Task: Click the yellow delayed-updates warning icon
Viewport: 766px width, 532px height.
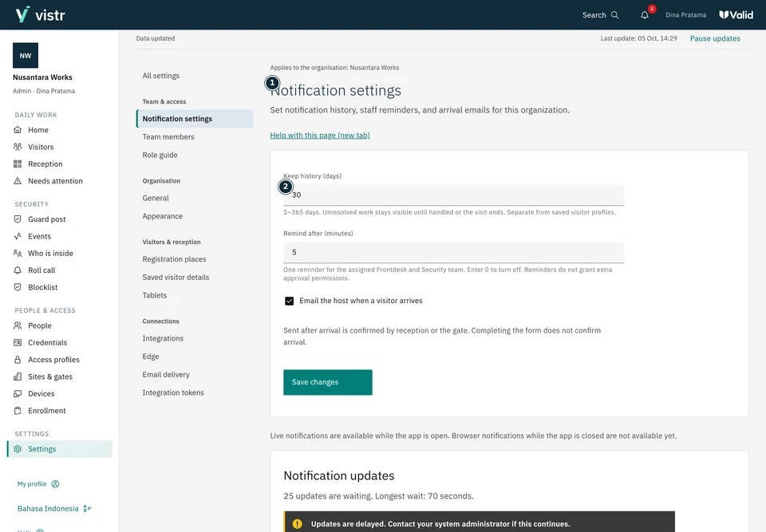Action: [x=297, y=524]
